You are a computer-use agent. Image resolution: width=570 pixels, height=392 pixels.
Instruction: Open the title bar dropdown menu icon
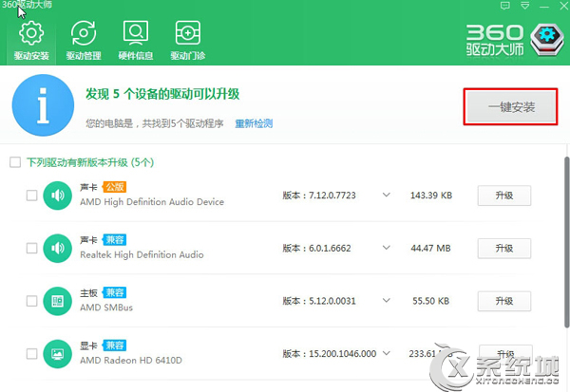(x=525, y=6)
